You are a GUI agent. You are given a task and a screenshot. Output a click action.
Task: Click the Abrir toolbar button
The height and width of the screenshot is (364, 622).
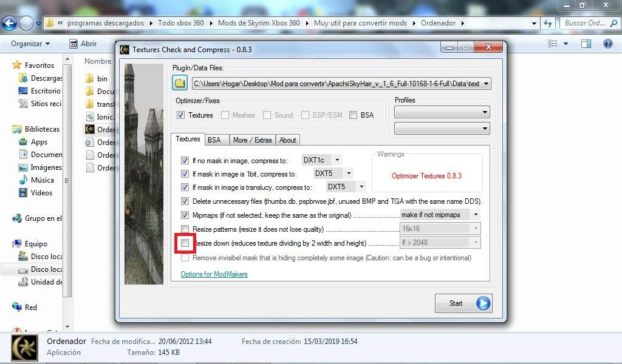point(83,44)
